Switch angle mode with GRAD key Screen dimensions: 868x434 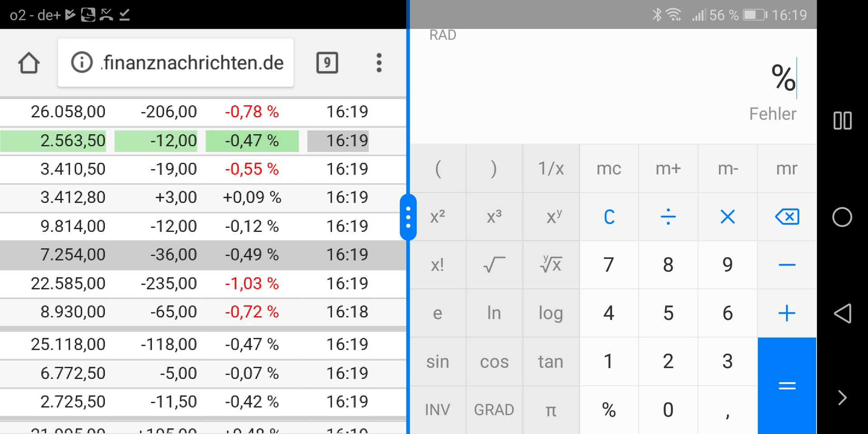coord(494,410)
